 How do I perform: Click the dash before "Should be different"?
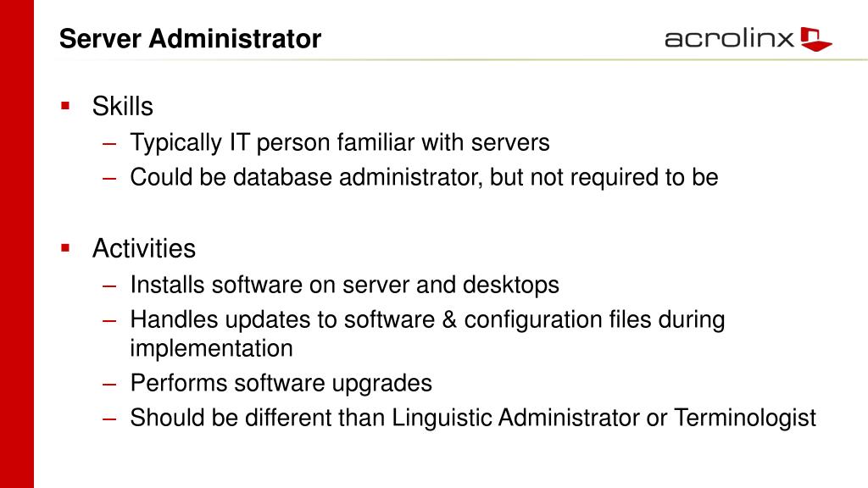pos(108,419)
